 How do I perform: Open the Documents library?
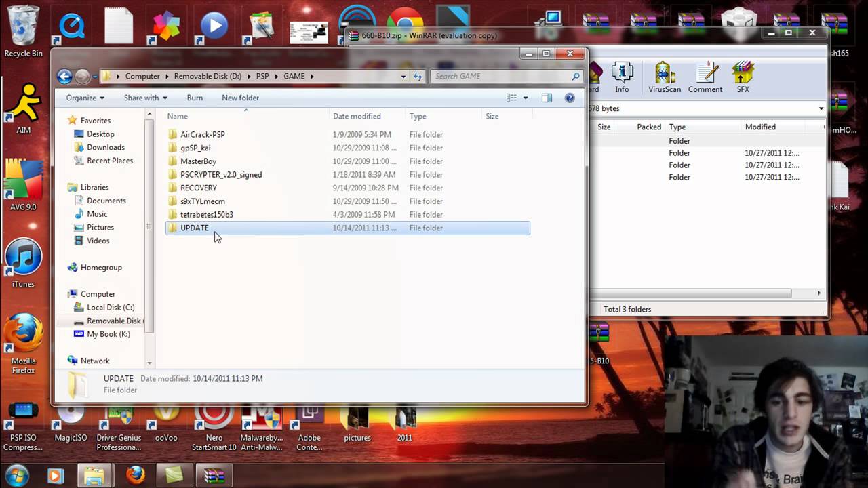tap(106, 201)
